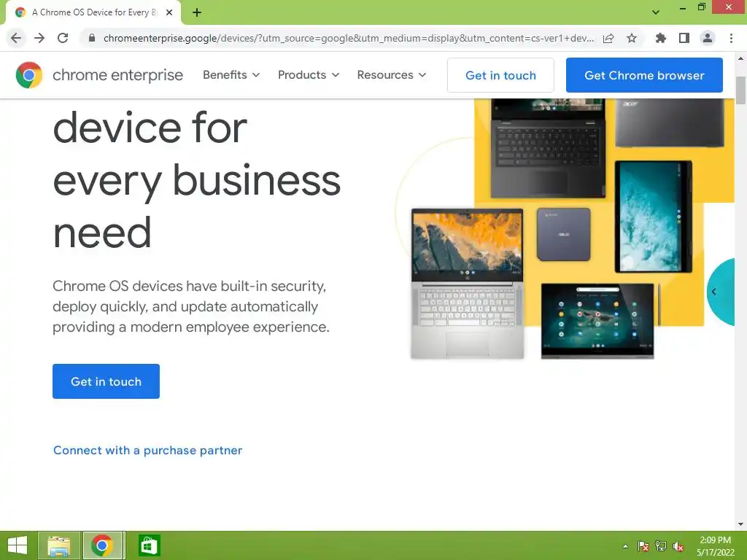Click the scrollbar up arrow
The image size is (747, 560).
(740, 58)
